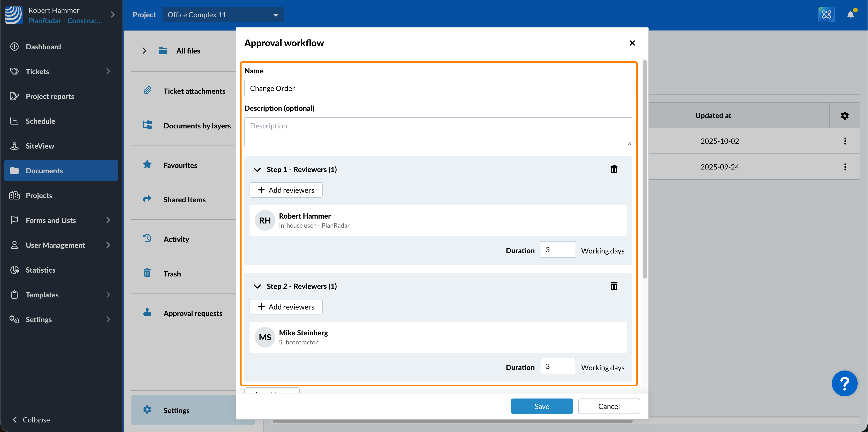Open the blue help question button
Viewport: 868px width, 432px height.
[844, 383]
